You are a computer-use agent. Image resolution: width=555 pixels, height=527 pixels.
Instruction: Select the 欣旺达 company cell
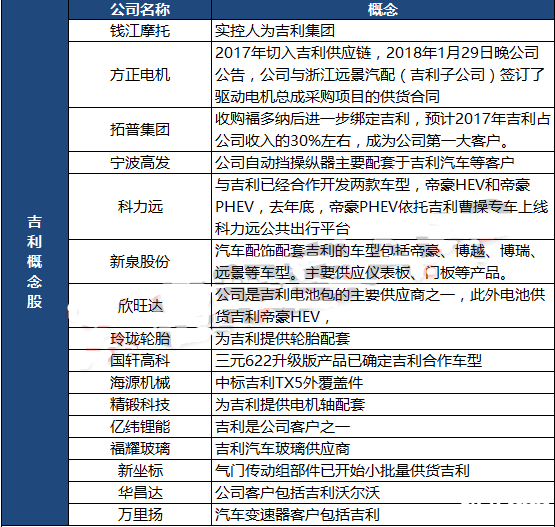[140, 306]
